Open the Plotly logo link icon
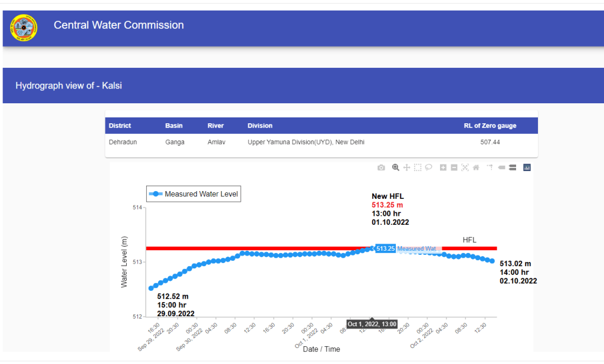Image resolution: width=604 pixels, height=364 pixels. click(527, 168)
